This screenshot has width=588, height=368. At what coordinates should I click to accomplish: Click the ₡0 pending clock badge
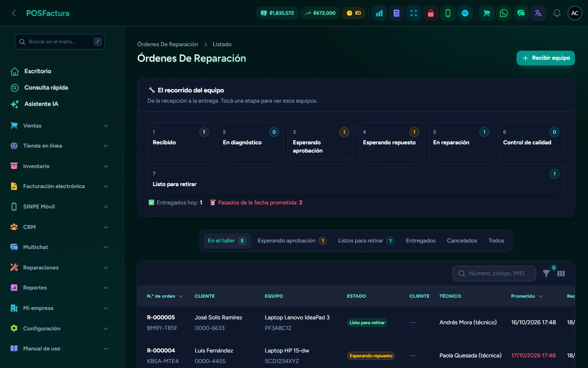coord(354,13)
